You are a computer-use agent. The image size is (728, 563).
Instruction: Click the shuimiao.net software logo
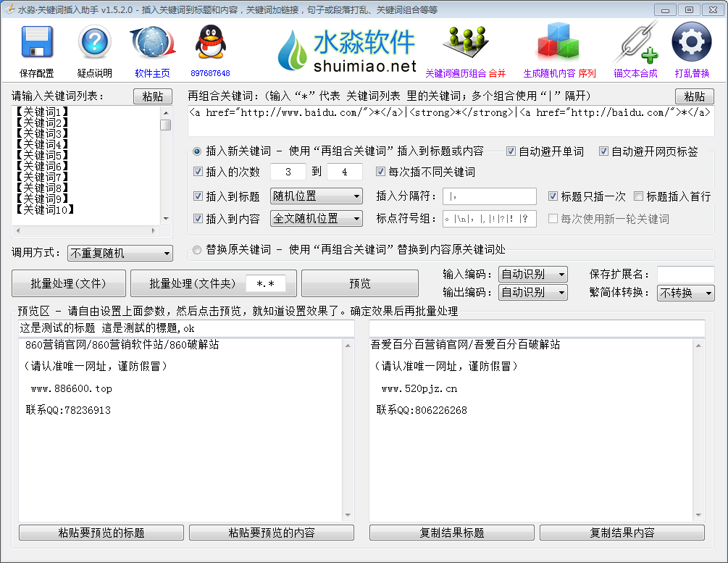pyautogui.click(x=347, y=50)
